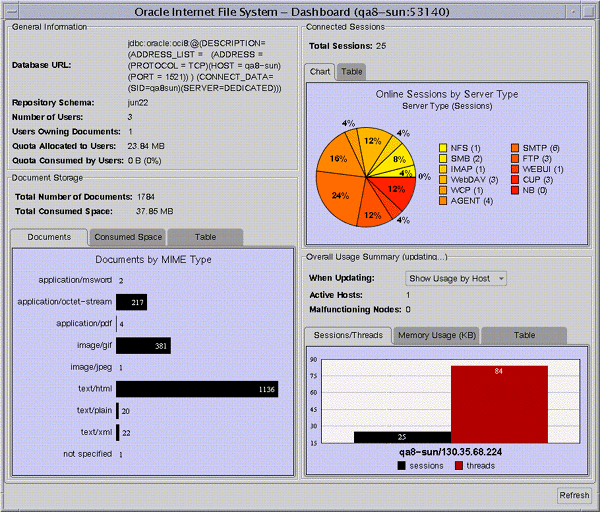Click the CUP legend color square
Image resolution: width=600 pixels, height=512 pixels.
[x=515, y=180]
